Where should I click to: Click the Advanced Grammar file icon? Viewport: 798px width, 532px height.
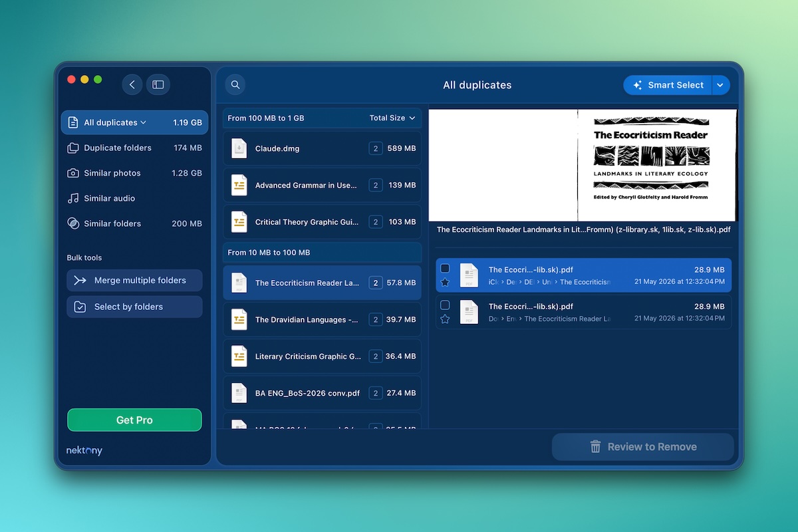(239, 186)
